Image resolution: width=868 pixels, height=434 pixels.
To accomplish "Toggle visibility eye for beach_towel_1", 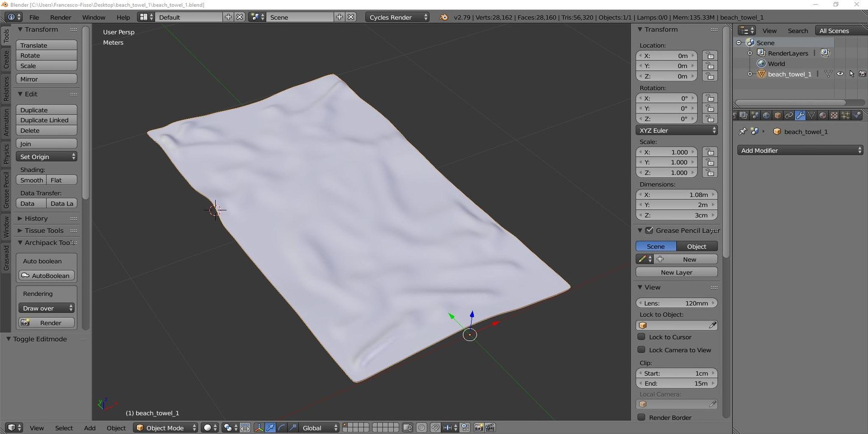I will pyautogui.click(x=840, y=74).
